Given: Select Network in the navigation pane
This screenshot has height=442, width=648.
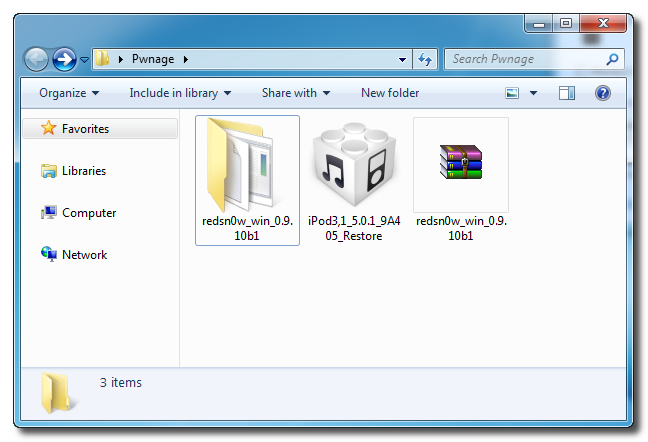Looking at the screenshot, I should 84,254.
